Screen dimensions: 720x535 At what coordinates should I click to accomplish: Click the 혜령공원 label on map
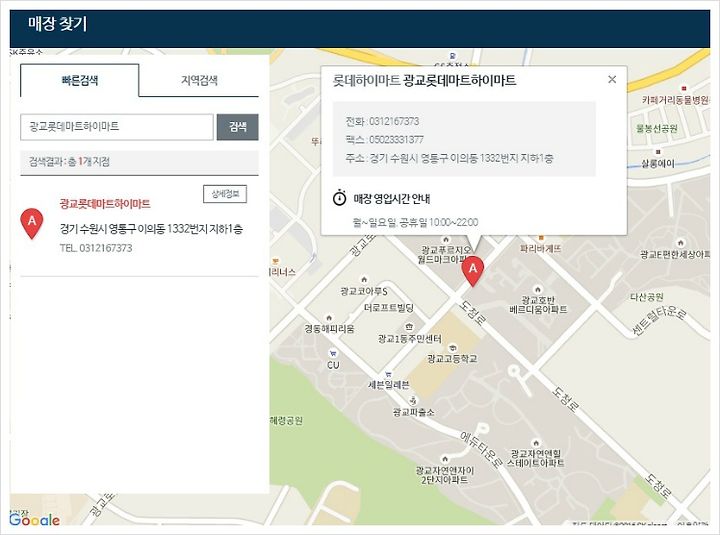287,420
